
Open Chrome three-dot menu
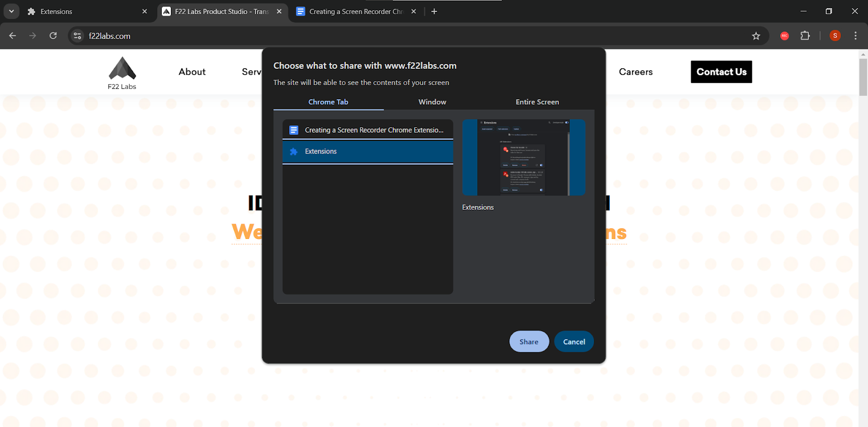point(856,36)
